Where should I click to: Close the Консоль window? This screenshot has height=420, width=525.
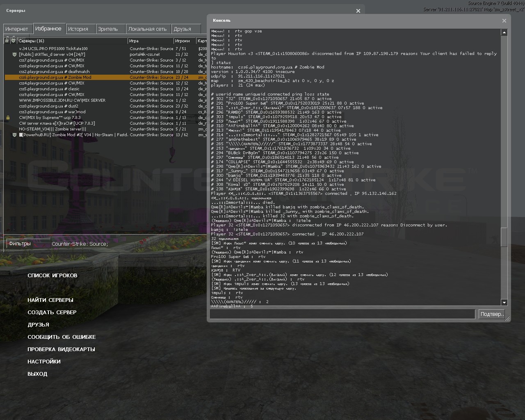pyautogui.click(x=504, y=21)
